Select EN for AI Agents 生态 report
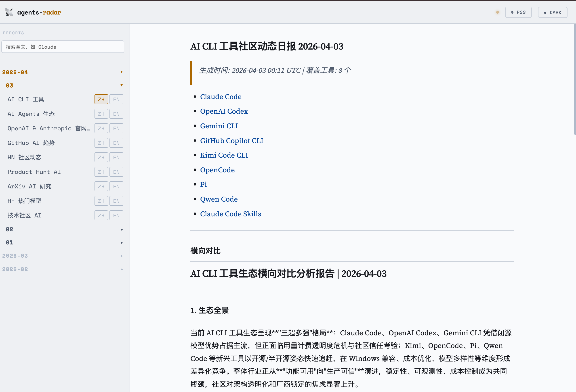The height and width of the screenshot is (392, 576). click(x=116, y=114)
